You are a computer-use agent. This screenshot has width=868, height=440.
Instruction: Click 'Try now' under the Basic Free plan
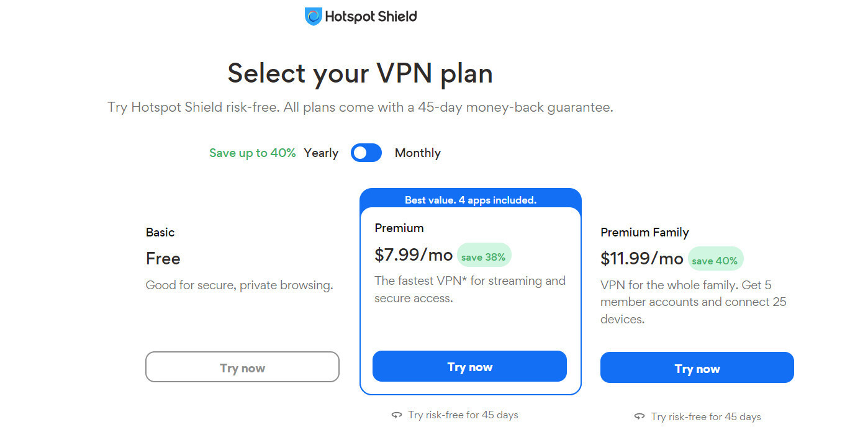pos(242,367)
